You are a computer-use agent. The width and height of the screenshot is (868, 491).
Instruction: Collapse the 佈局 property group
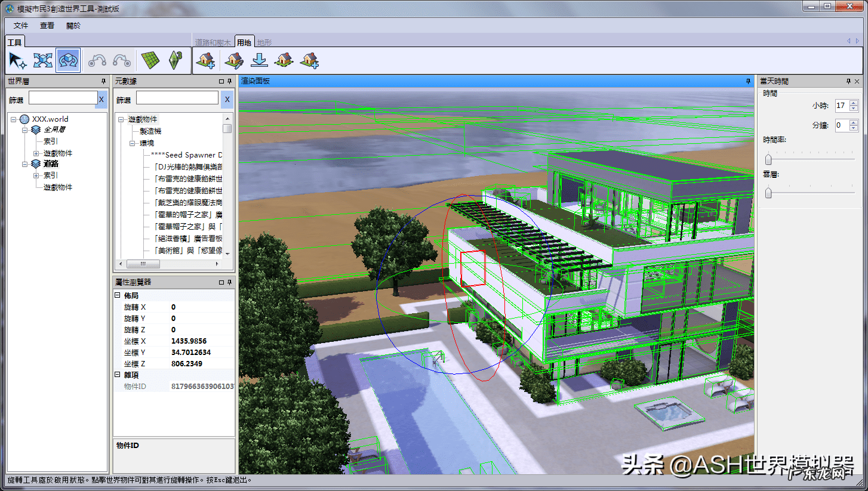pyautogui.click(x=117, y=296)
